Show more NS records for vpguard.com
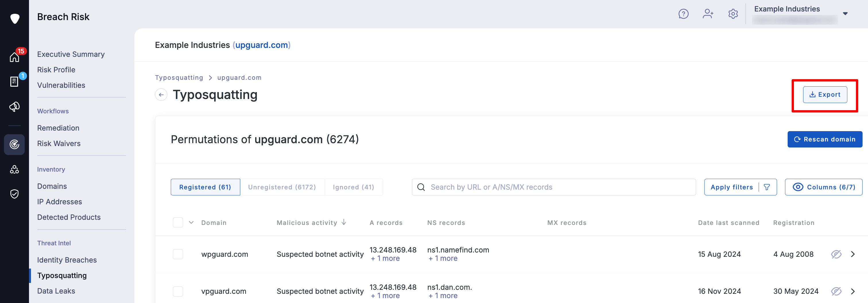The height and width of the screenshot is (303, 868). point(443,296)
